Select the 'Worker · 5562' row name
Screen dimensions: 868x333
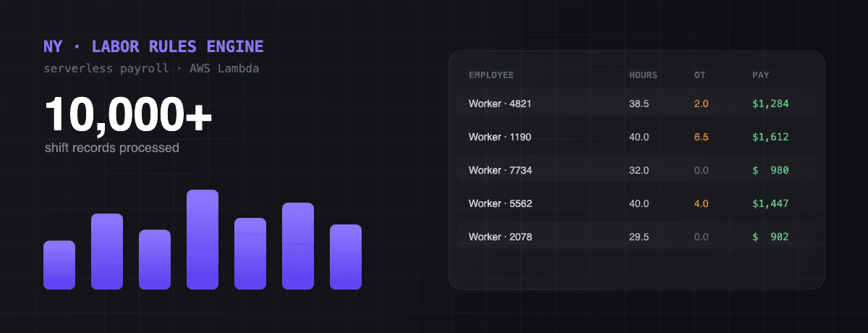click(500, 203)
